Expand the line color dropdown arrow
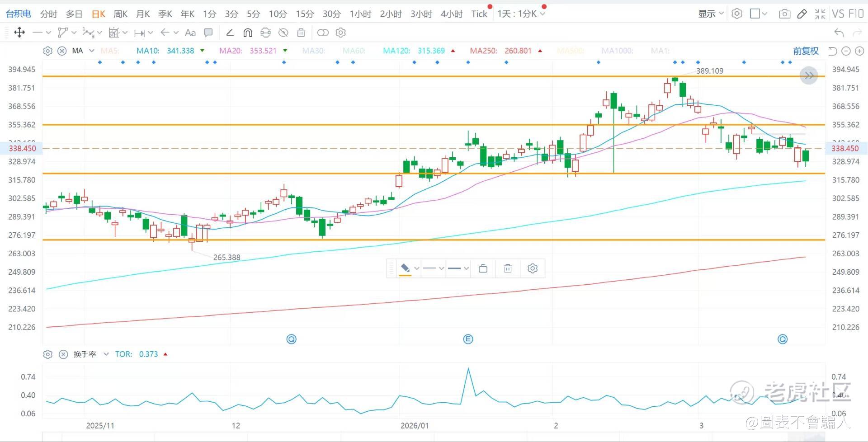The width and height of the screenshot is (868, 442). [417, 268]
